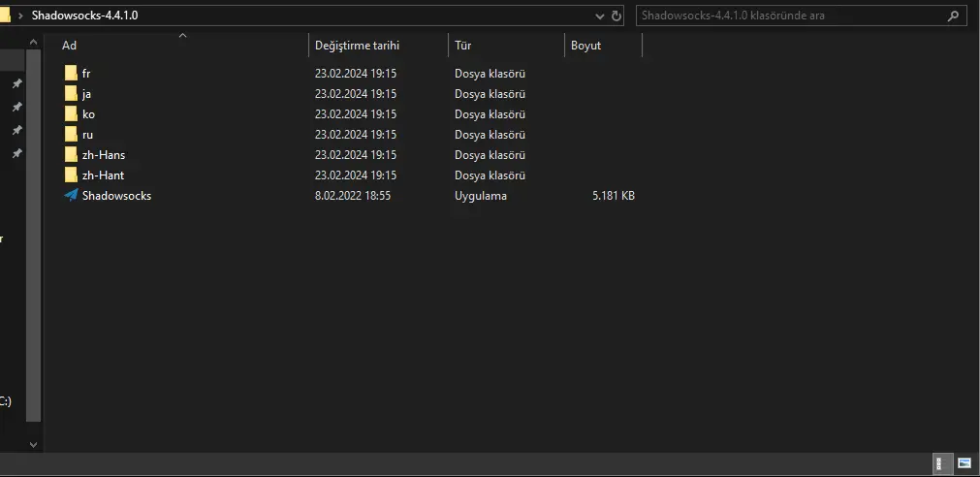Select the Shadowsocks application paper-plane icon
The height and width of the screenshot is (477, 980).
(x=72, y=195)
